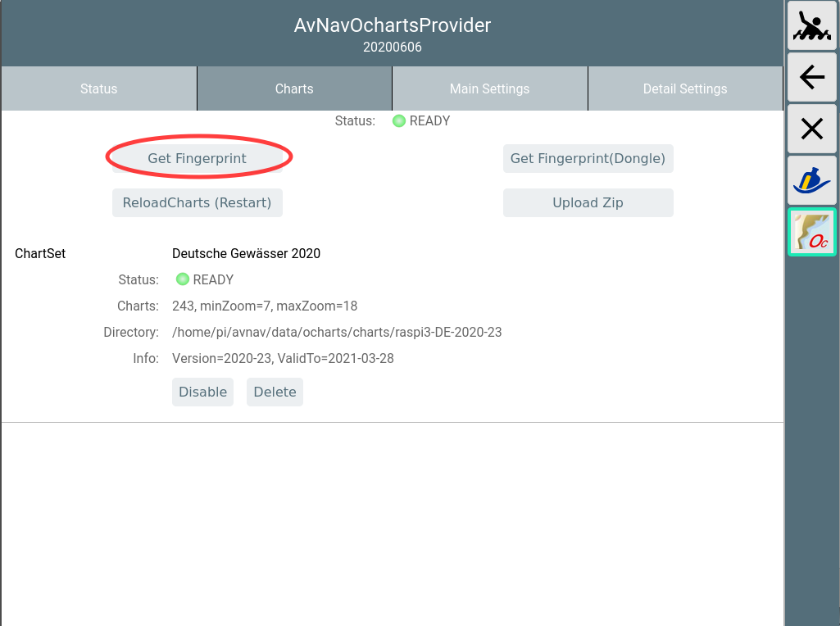Open the OpenCPN boat flag icon
The image size is (840, 626).
[x=811, y=180]
